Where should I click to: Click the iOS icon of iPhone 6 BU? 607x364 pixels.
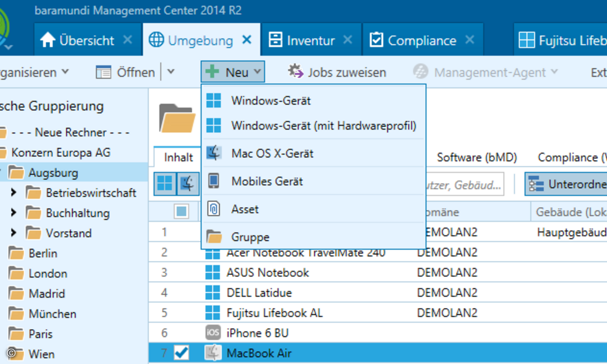213,333
